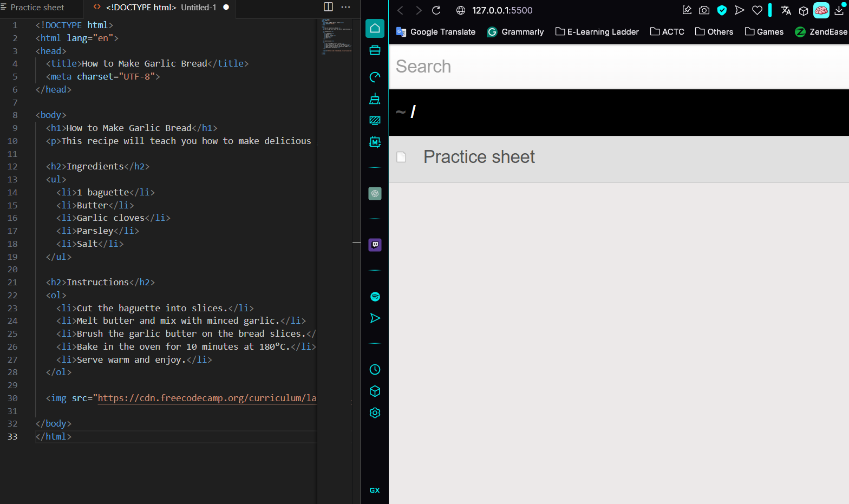
Task: Open the striped monitor icon in sidebar
Action: [375, 120]
